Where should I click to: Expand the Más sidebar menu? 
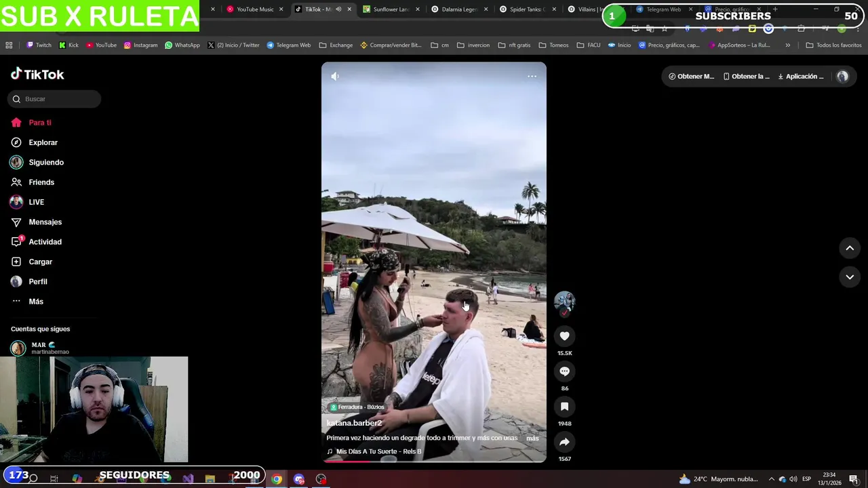(x=27, y=302)
